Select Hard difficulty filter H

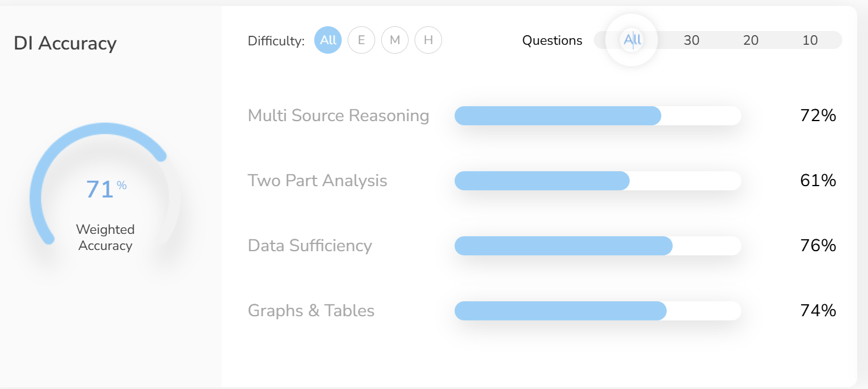(428, 41)
